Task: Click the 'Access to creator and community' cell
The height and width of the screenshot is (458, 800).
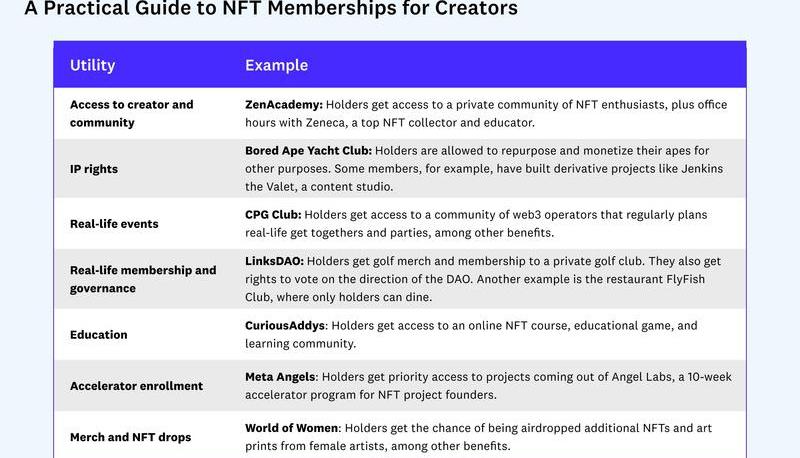Action: (x=131, y=113)
